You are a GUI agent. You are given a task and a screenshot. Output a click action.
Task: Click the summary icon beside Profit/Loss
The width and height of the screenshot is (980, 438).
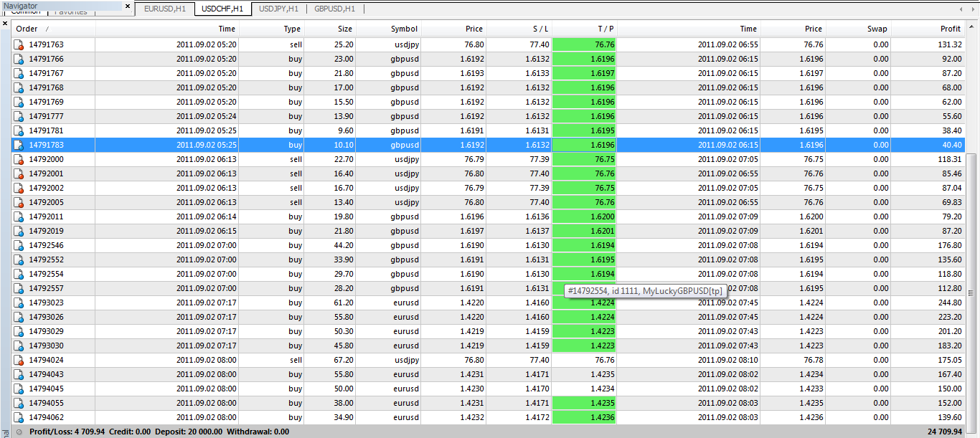click(x=19, y=432)
